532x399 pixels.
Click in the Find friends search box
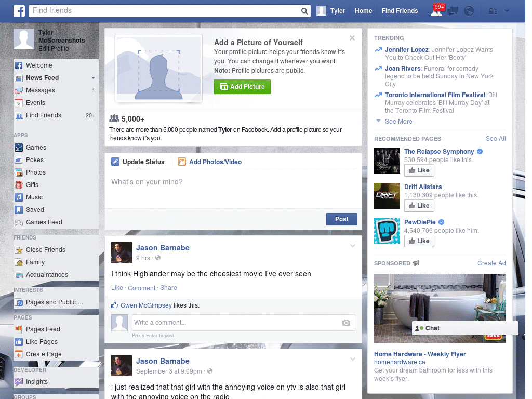[x=165, y=11]
